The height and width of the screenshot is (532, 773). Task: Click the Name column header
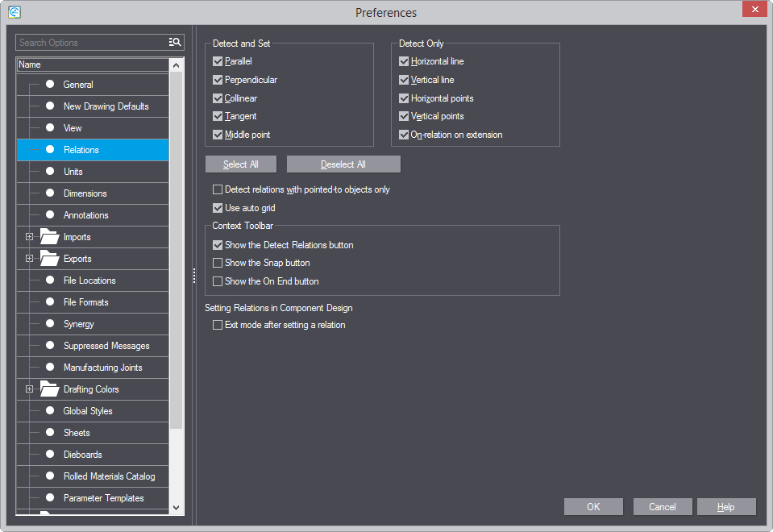(x=94, y=64)
